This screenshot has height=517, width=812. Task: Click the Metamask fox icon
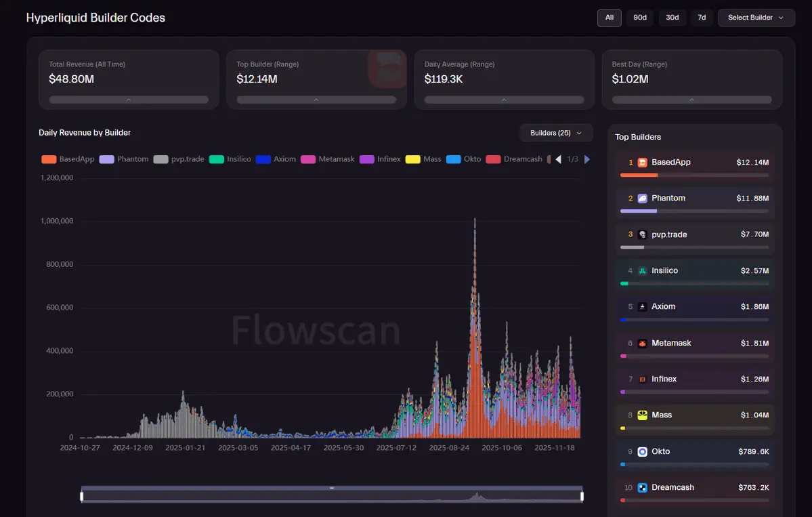point(642,344)
